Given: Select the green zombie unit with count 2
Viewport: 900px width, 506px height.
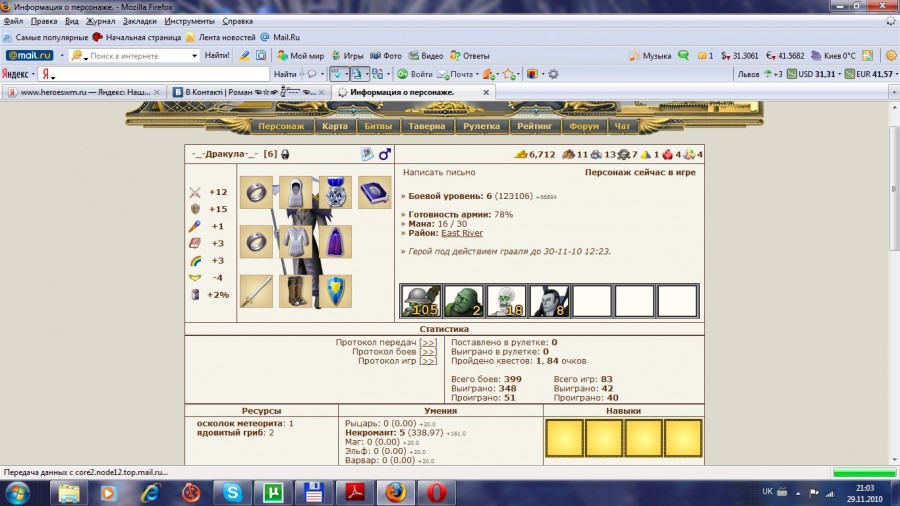Looking at the screenshot, I should [x=464, y=301].
